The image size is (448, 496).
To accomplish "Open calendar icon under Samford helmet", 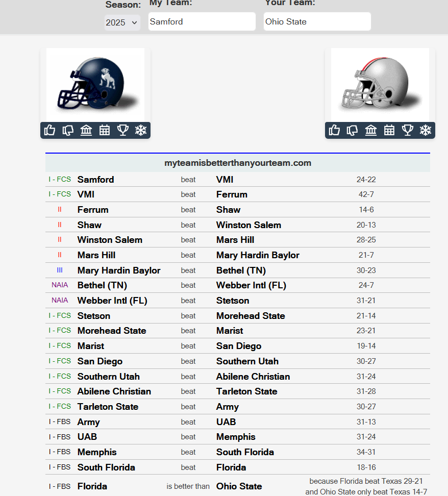I will [x=105, y=130].
